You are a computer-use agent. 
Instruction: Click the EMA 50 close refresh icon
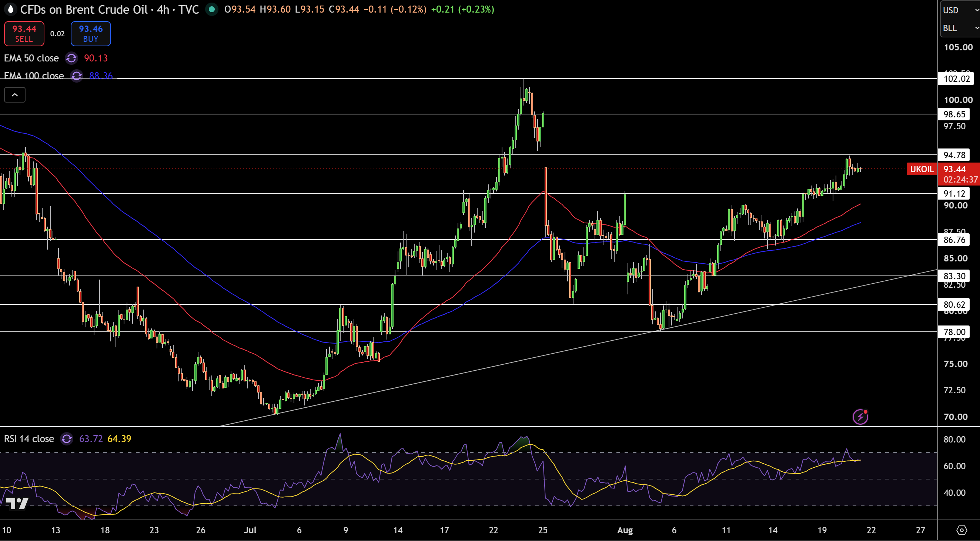[71, 58]
